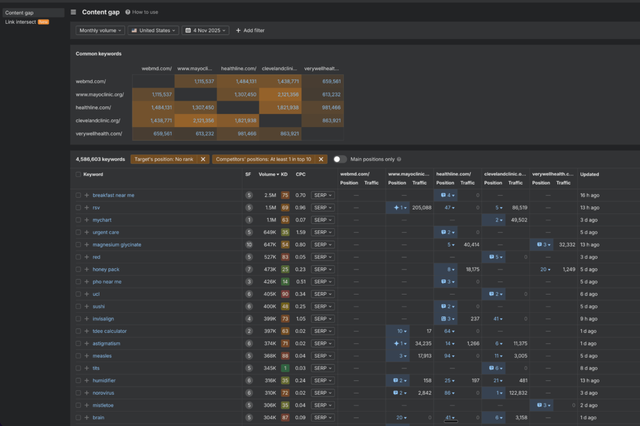Toggle the Main positions only switch
The image size is (640, 426).
[341, 158]
